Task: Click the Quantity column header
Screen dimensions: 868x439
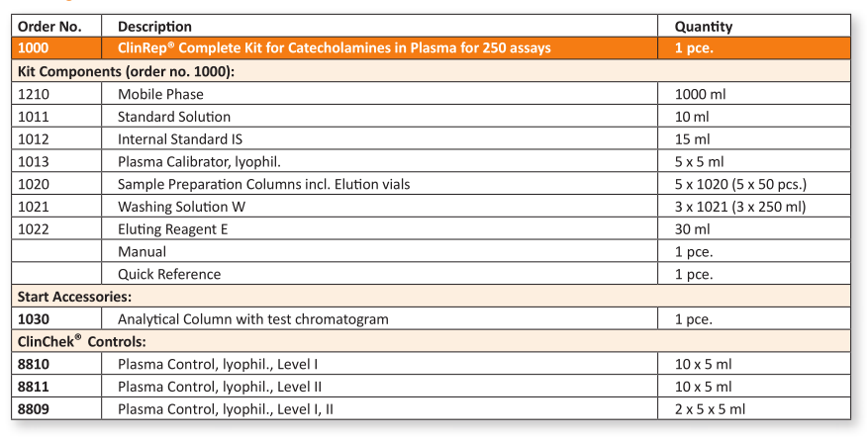Action: (703, 27)
